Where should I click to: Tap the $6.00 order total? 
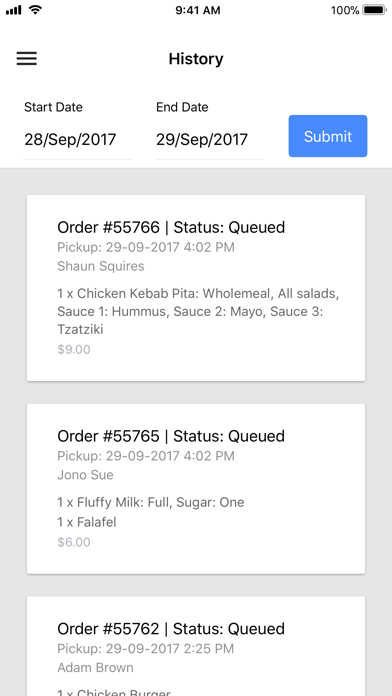pos(74,542)
